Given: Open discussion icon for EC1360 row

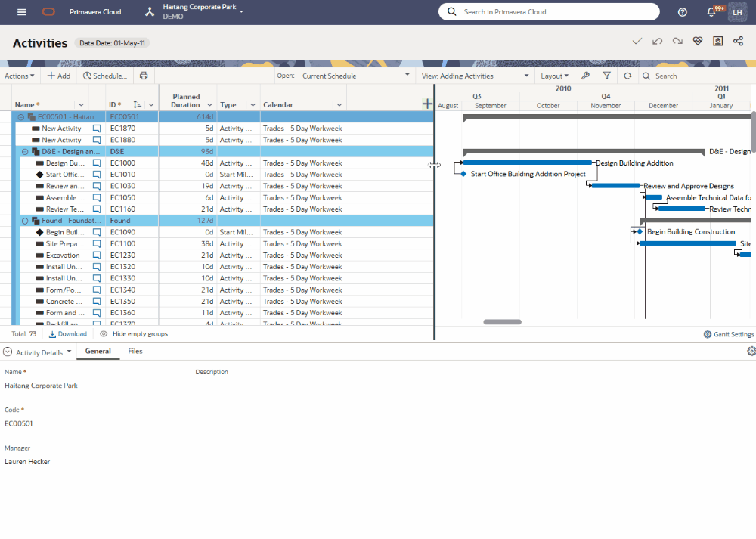Looking at the screenshot, I should 97,313.
